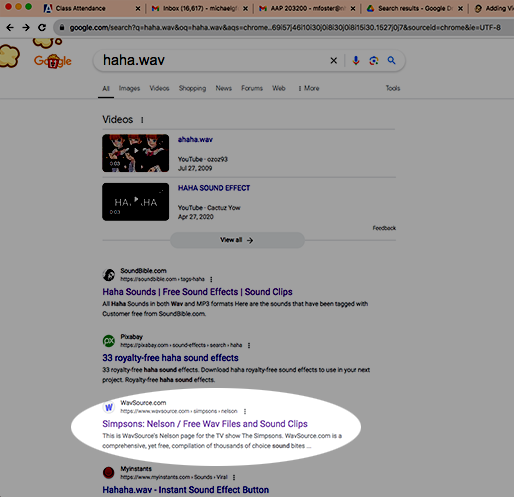Open 33 royalty-free haha sound effects
The image size is (514, 497).
coord(170,358)
